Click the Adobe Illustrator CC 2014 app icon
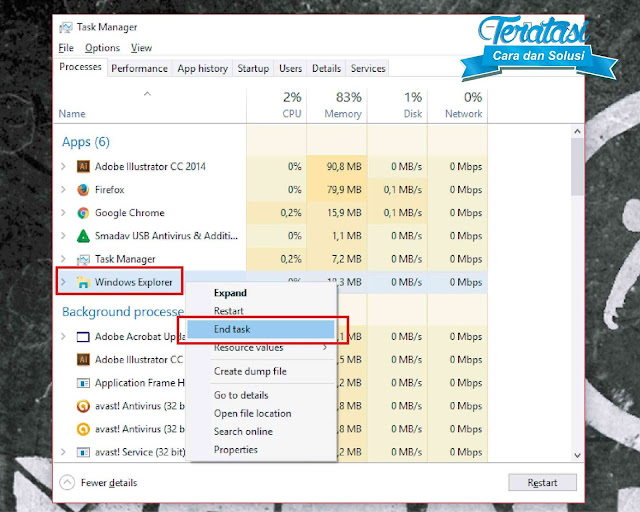Image resolution: width=640 pixels, height=512 pixels. (x=83, y=167)
